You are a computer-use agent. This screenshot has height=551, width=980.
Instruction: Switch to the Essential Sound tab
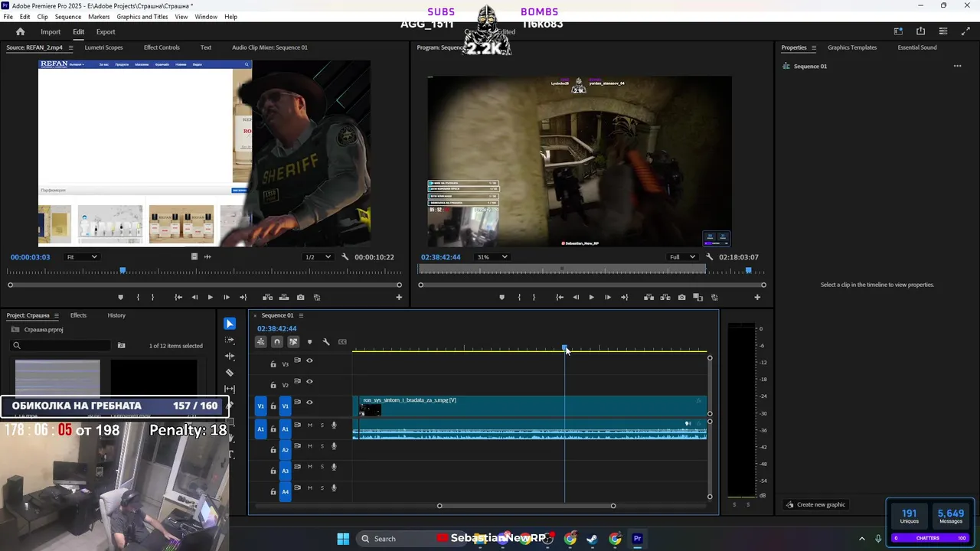[917, 47]
